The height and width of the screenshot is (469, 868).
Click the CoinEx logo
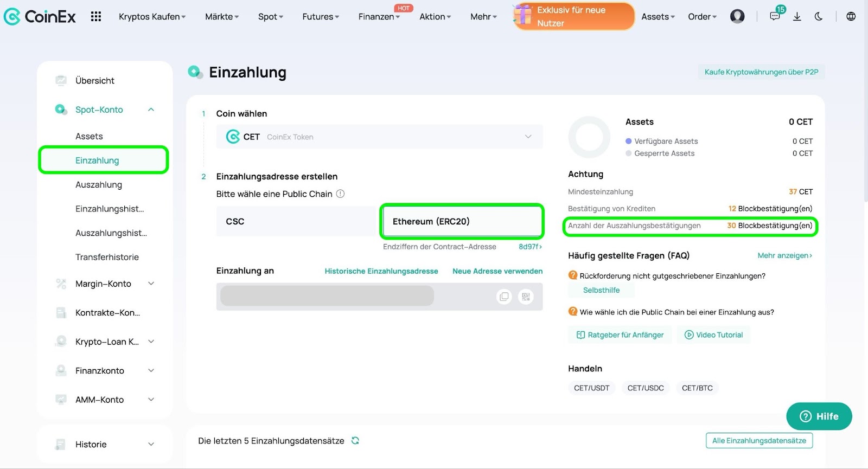(40, 17)
